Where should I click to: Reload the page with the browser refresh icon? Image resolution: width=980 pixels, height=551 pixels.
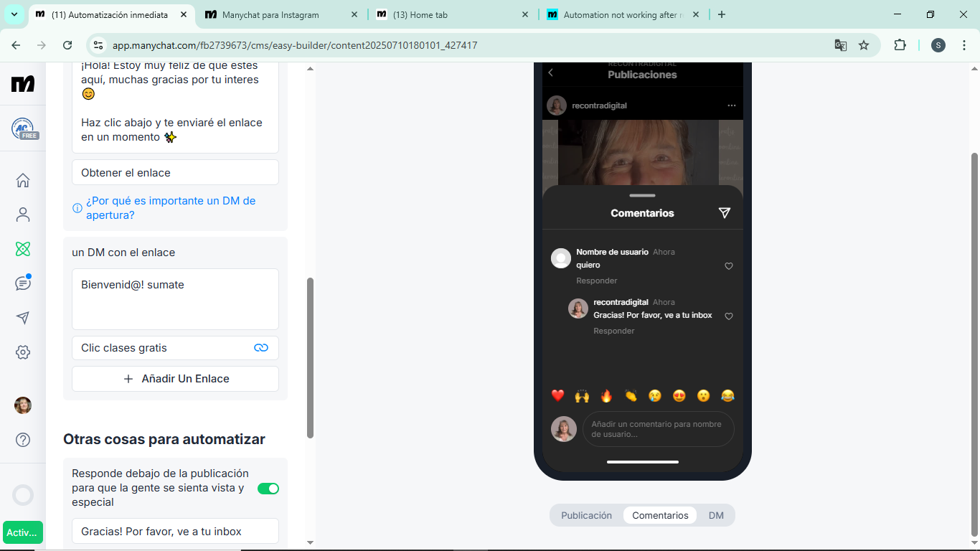67,45
